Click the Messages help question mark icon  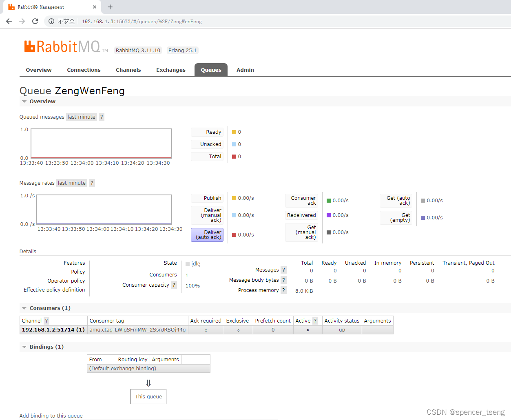coord(283,270)
